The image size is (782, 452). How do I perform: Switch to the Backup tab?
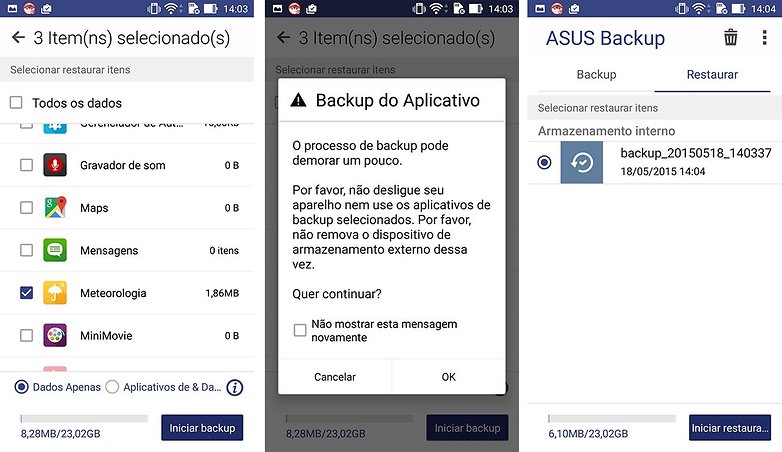[x=596, y=75]
